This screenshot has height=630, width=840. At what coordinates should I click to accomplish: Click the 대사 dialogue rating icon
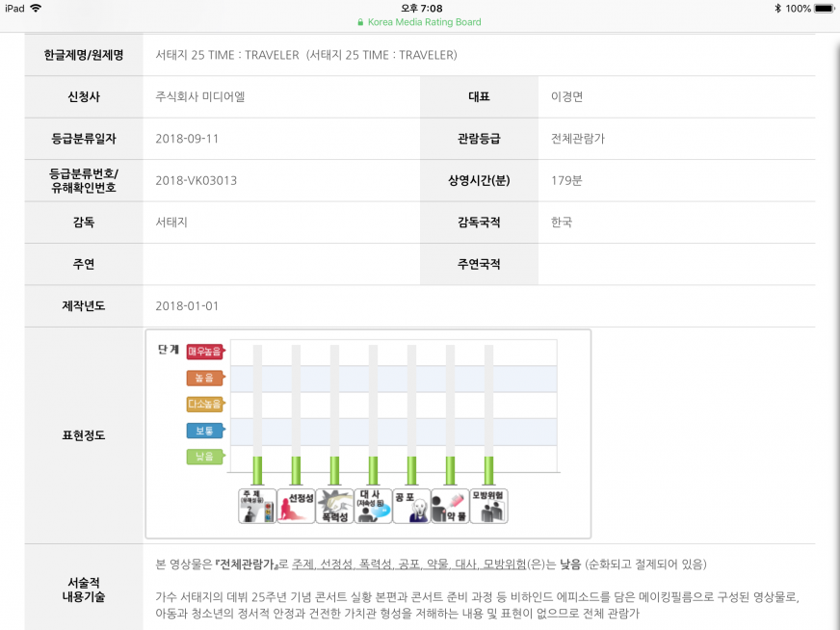(x=373, y=506)
